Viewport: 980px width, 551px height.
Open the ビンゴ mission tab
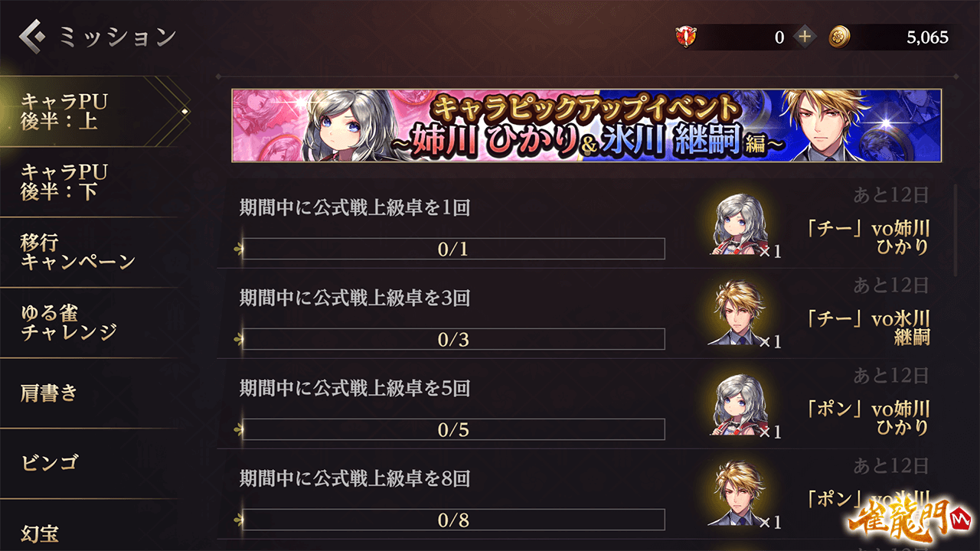(90, 463)
